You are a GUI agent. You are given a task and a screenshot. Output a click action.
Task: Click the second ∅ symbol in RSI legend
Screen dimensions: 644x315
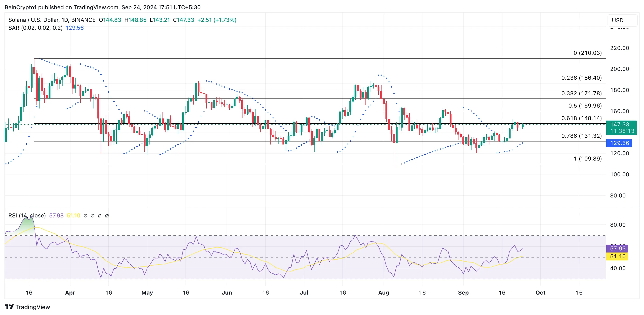click(x=93, y=216)
